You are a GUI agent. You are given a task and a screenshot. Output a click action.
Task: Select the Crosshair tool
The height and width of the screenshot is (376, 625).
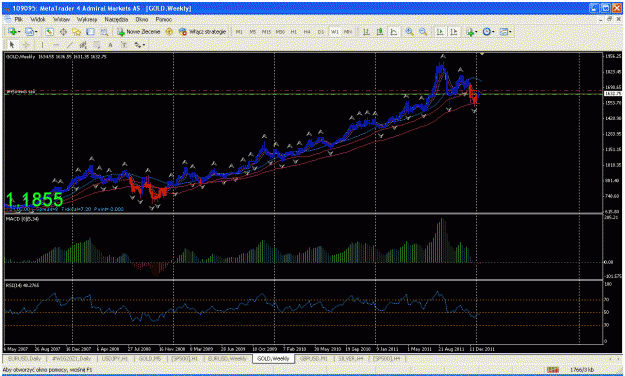[x=26, y=45]
